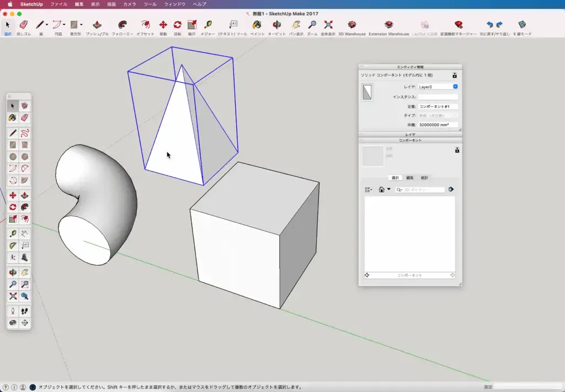Switch to the 選択 tab in components
This screenshot has width=565, height=392.
(395, 178)
